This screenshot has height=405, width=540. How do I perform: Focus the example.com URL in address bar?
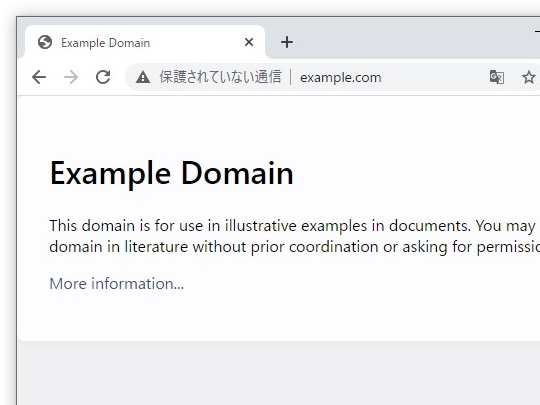coord(341,77)
